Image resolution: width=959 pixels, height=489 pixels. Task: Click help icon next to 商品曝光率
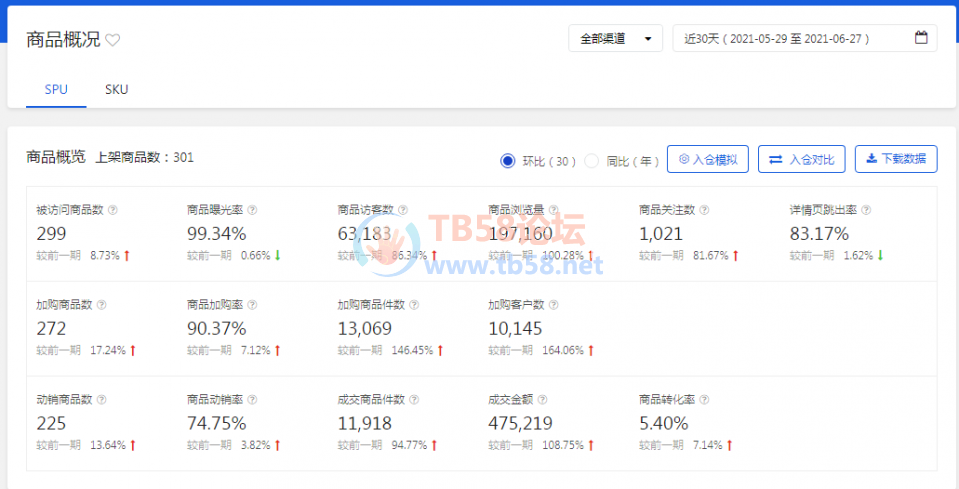252,210
